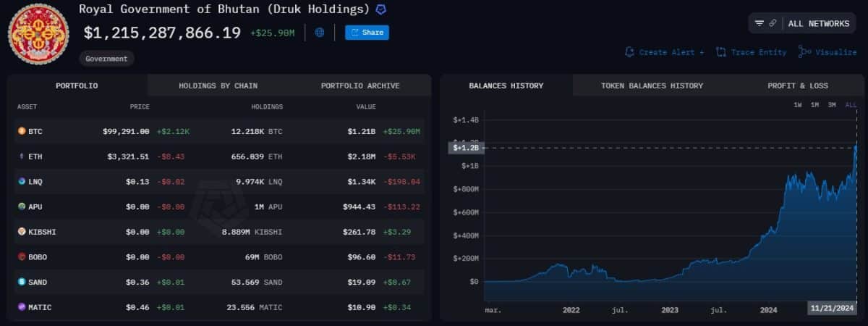Click the entity title Royal Government of Bhutan
This screenshot has height=326, width=868.
point(224,9)
